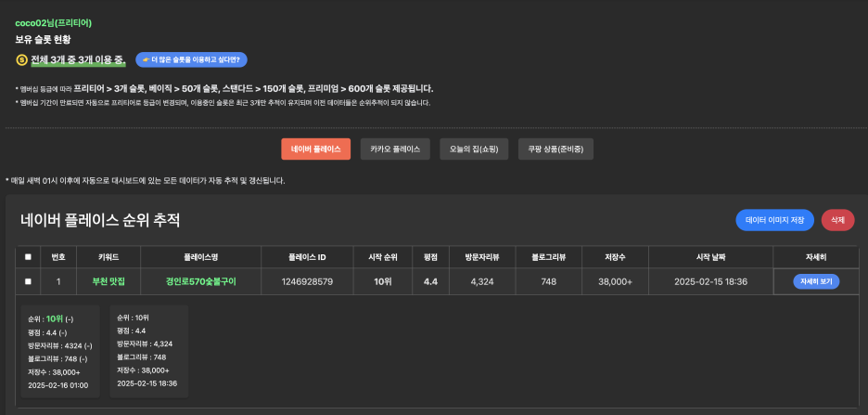The image size is (868, 415).
Task: Click the 시작 순위 column header
Action: (382, 256)
